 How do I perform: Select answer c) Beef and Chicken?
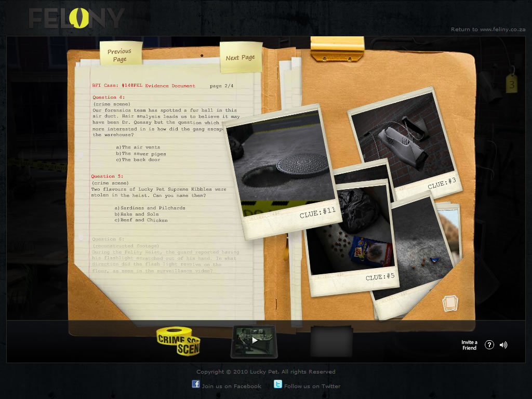tap(141, 220)
